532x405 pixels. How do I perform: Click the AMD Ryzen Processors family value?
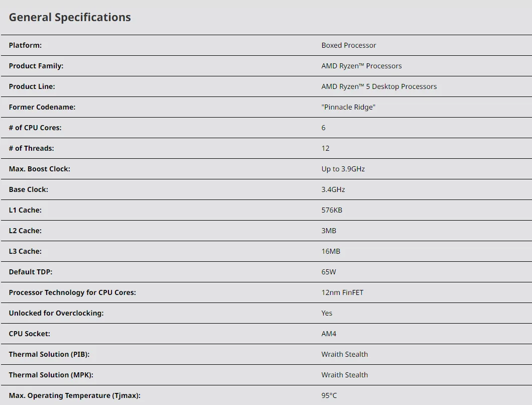coord(361,66)
